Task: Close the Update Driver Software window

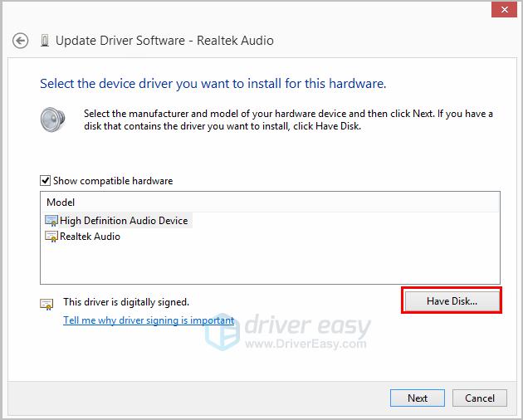Action: point(505,10)
